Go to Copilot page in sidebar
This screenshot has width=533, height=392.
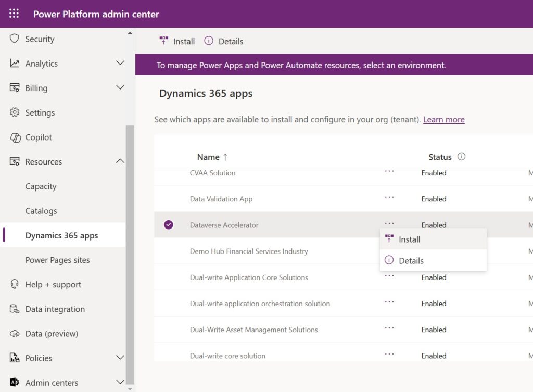[39, 137]
